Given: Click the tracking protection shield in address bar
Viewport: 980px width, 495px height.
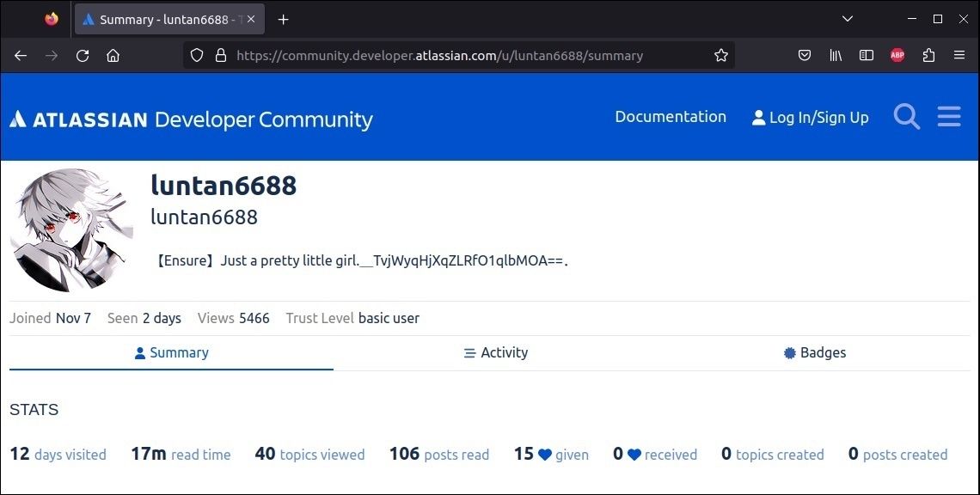Looking at the screenshot, I should pos(197,55).
